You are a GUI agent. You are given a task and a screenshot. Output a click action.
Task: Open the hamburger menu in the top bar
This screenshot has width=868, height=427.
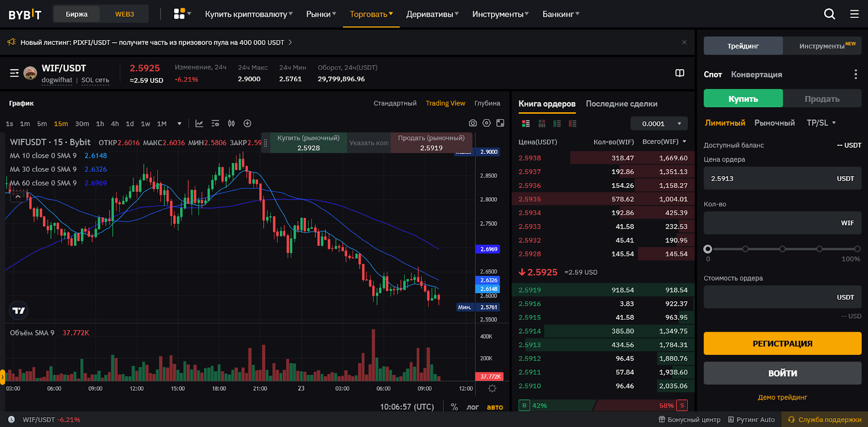click(854, 14)
